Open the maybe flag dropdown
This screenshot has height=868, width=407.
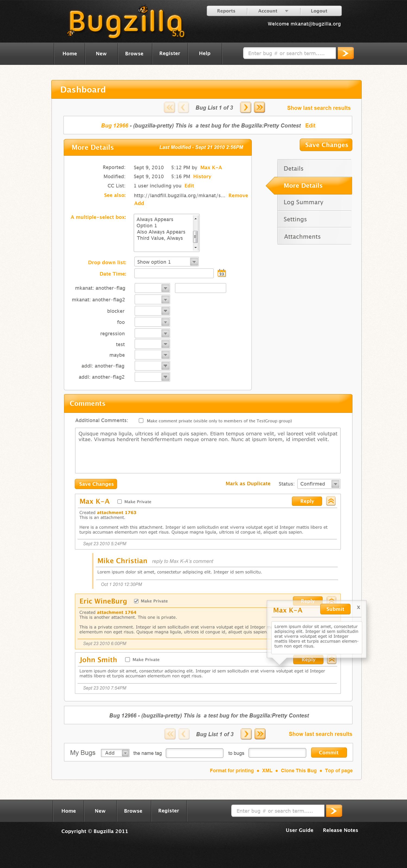coord(152,355)
